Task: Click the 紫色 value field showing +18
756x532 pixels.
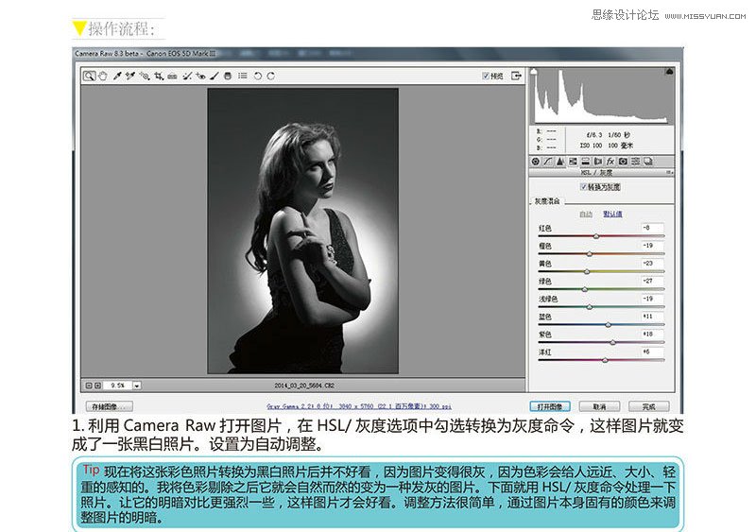Action: (x=652, y=334)
